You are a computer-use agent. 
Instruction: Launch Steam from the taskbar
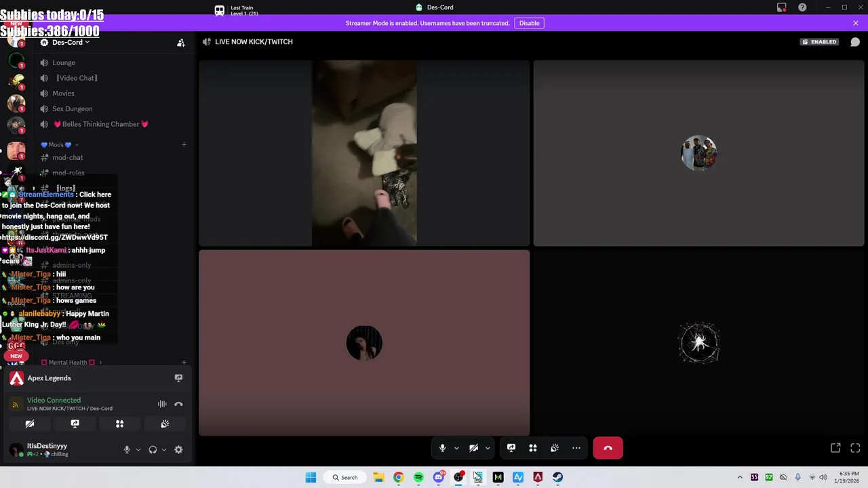(557, 477)
